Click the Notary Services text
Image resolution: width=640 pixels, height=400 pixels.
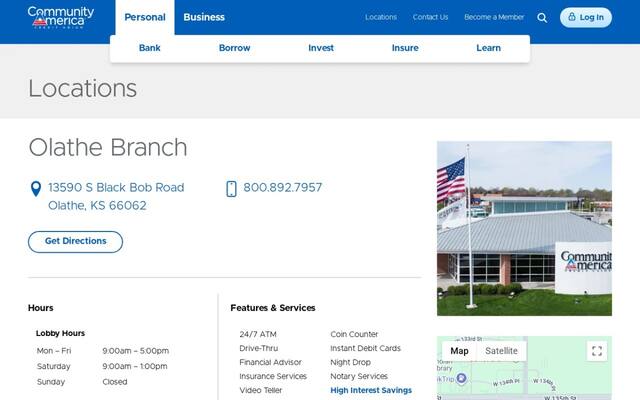tap(359, 376)
